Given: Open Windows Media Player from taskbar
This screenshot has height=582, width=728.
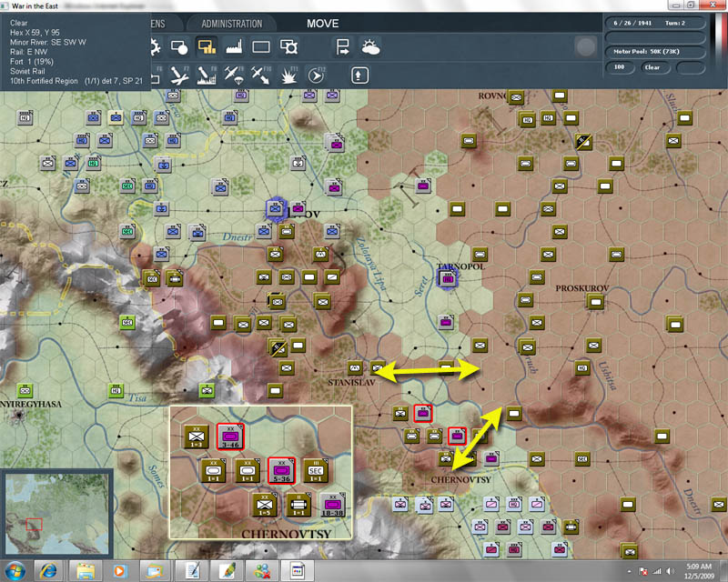Looking at the screenshot, I should [119, 571].
